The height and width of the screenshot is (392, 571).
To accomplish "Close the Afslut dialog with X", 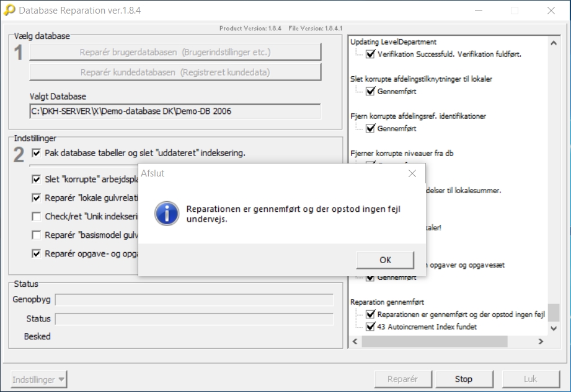I will 412,173.
